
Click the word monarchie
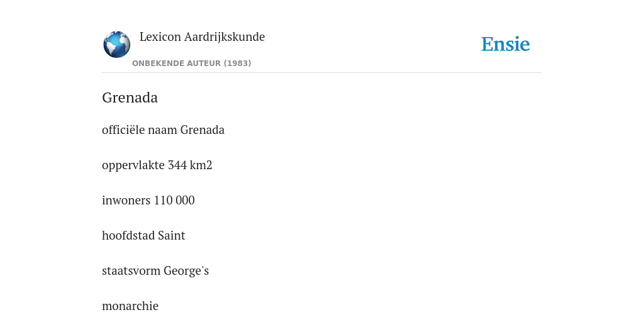click(x=130, y=306)
